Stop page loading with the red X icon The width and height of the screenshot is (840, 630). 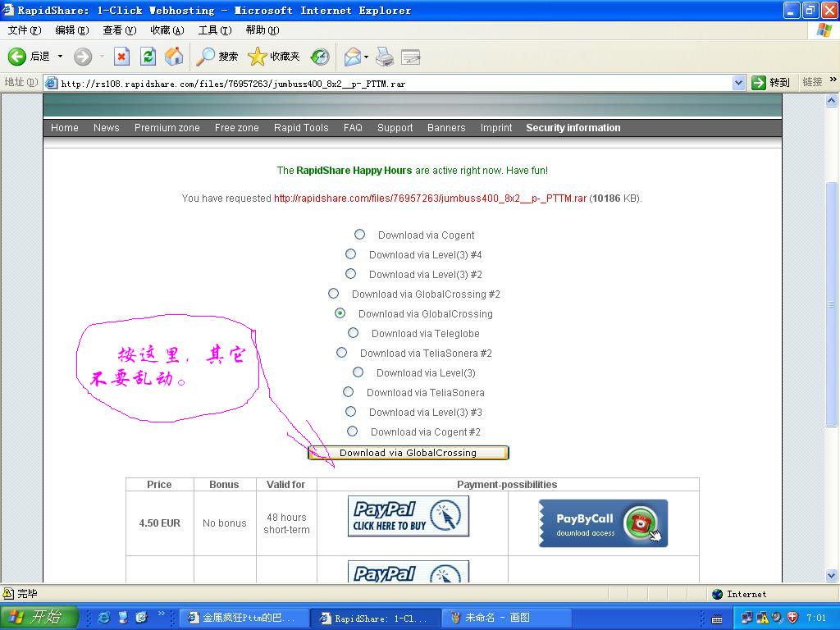pos(121,57)
